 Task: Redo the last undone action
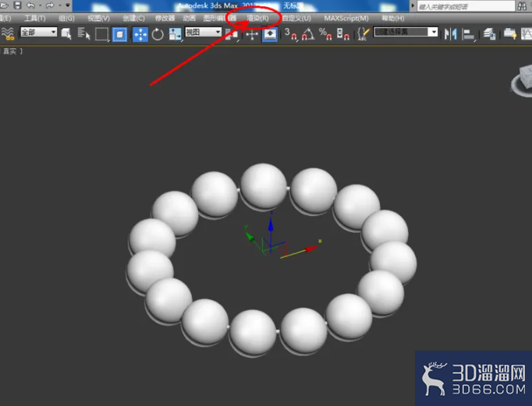tap(50, 5)
